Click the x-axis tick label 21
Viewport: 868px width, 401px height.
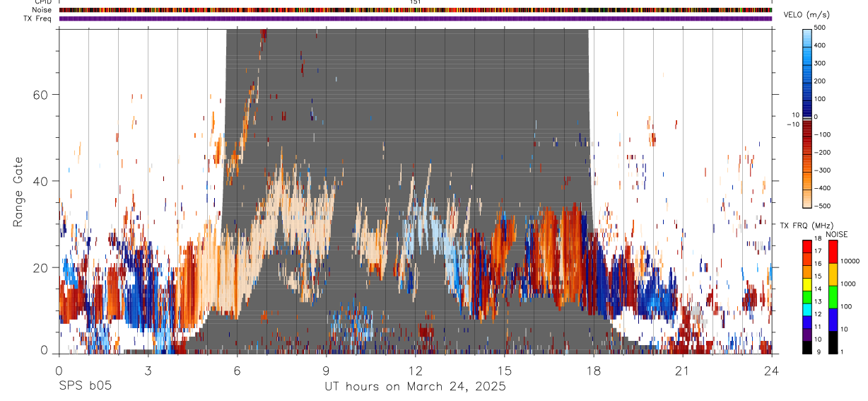click(x=683, y=370)
